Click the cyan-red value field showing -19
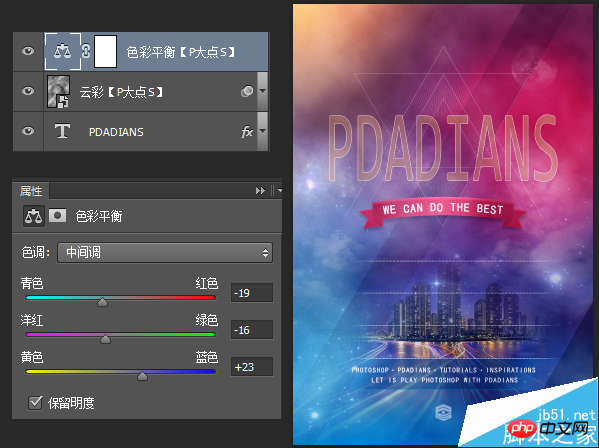 [252, 293]
